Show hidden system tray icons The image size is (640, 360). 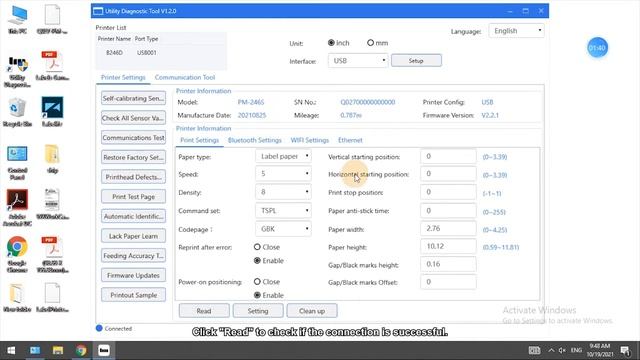coord(551,350)
